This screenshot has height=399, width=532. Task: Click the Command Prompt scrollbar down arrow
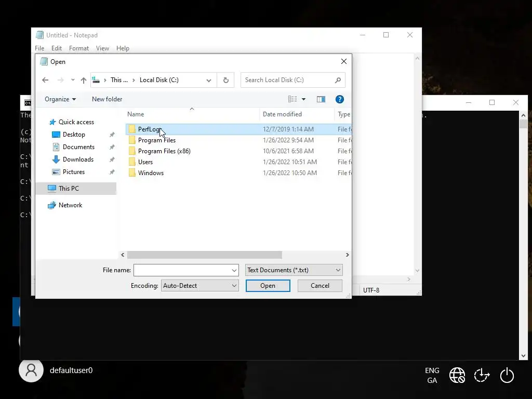(x=523, y=356)
